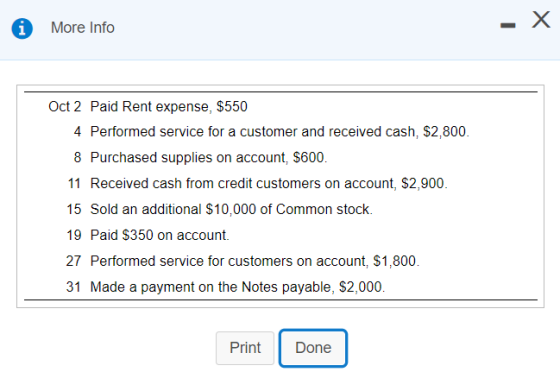Select 'Paid $350 on account' line
The width and height of the screenshot is (560, 372).
coord(160,235)
